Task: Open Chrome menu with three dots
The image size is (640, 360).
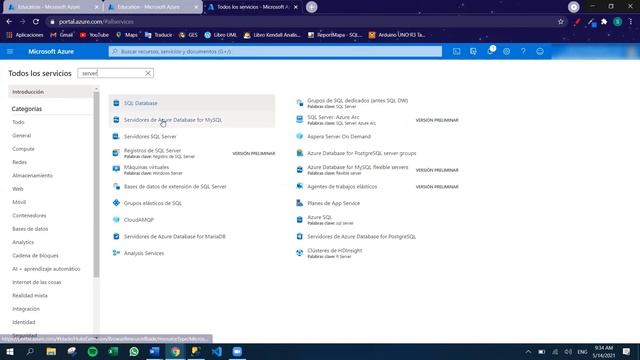Action: (x=631, y=22)
